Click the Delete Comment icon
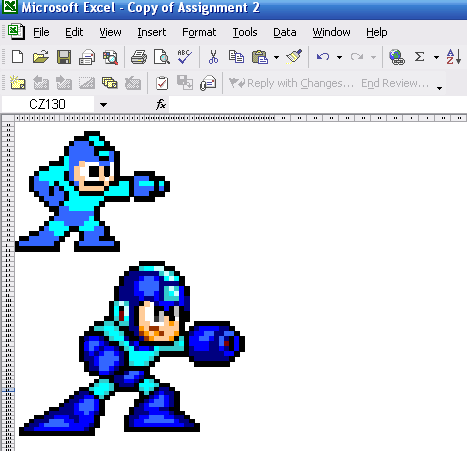 point(133,83)
